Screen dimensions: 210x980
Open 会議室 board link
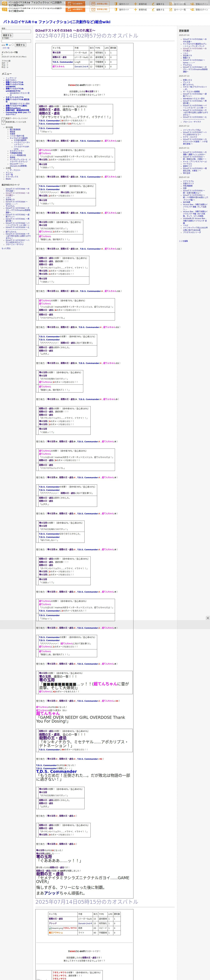pyautogui.click(x=13, y=134)
